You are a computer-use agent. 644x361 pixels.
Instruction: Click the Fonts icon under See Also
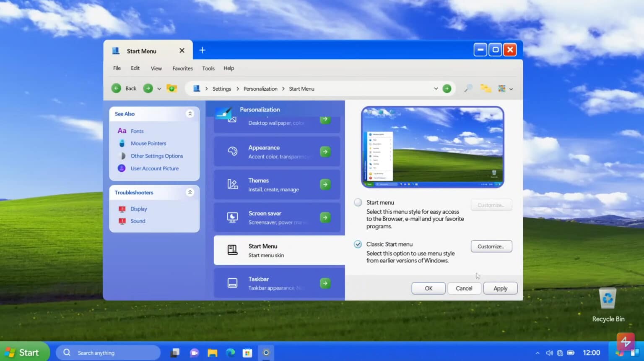(x=122, y=131)
